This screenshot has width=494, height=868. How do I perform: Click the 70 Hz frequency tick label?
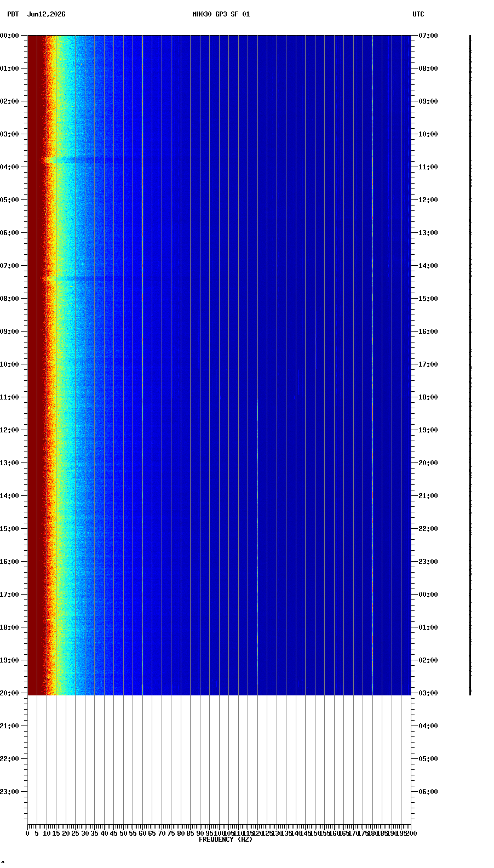[x=162, y=833]
